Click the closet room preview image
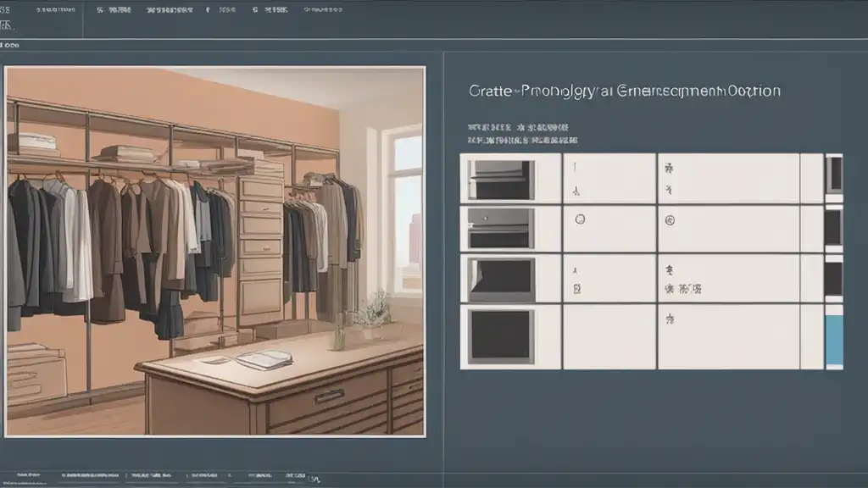This screenshot has height=488, width=868. click(215, 252)
